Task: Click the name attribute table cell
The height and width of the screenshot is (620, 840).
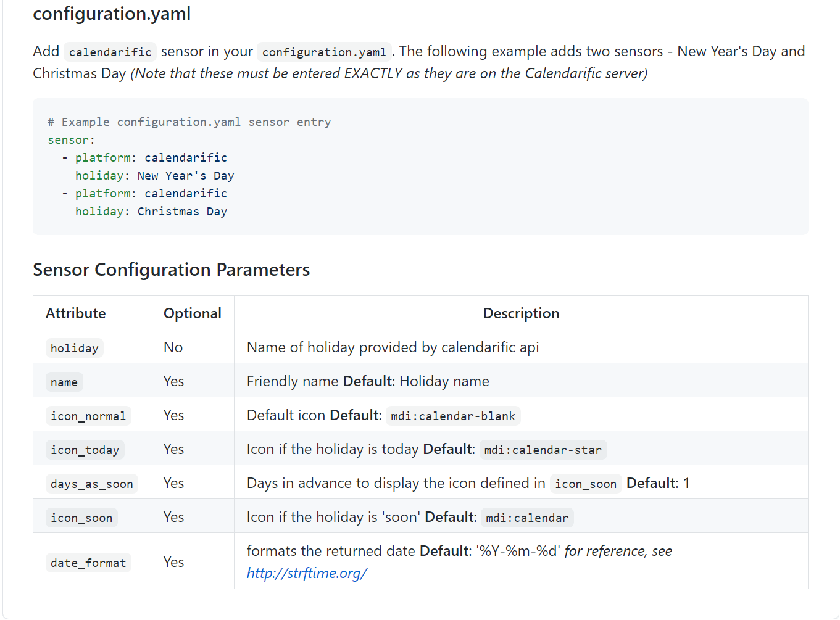Action: (x=64, y=382)
